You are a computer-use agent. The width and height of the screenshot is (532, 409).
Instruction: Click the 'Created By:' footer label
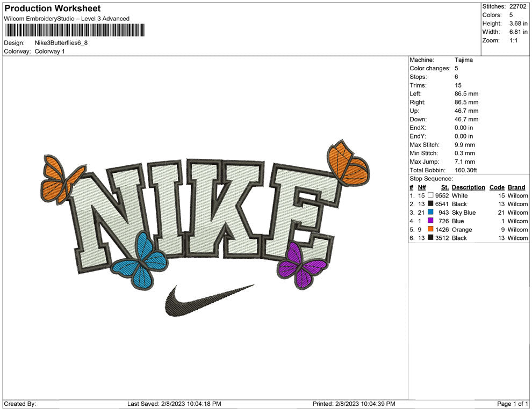[20, 404]
